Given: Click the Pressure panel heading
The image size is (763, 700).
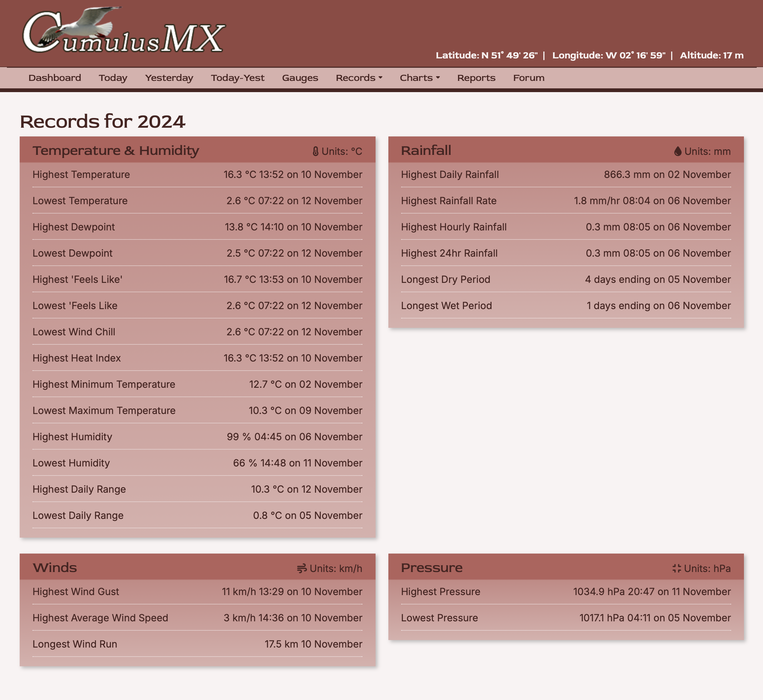Looking at the screenshot, I should 431,568.
